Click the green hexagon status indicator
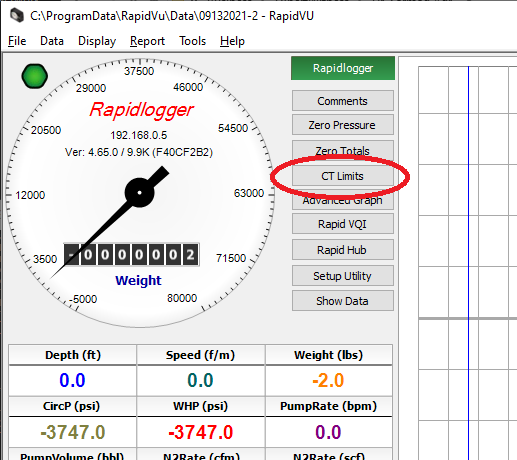 click(x=34, y=76)
